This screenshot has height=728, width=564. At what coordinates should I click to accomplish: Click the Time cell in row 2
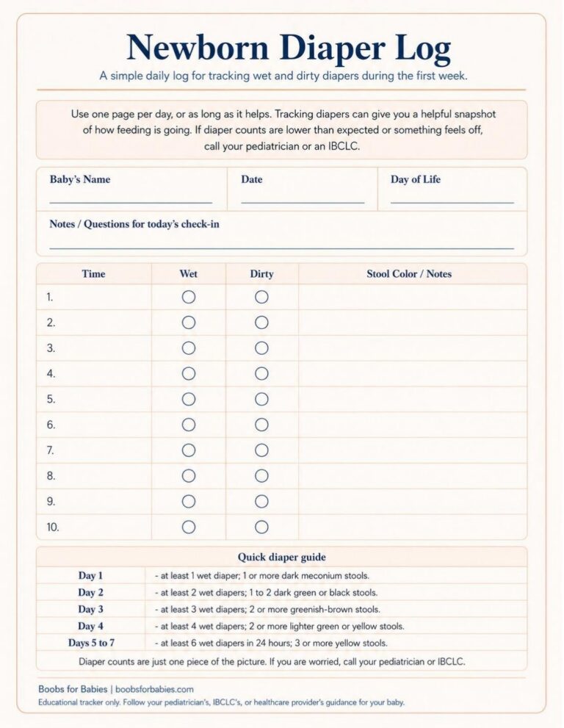pos(94,322)
